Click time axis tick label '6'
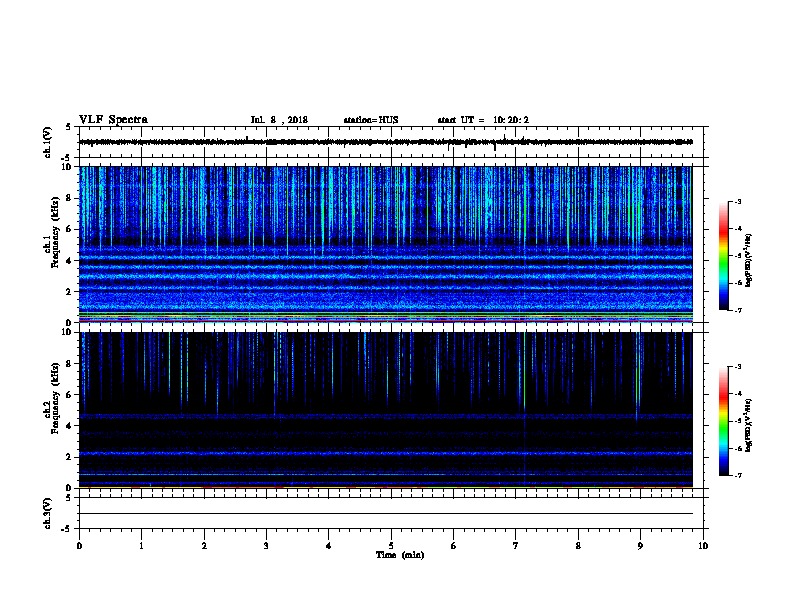This screenshot has width=792, height=612. (454, 545)
